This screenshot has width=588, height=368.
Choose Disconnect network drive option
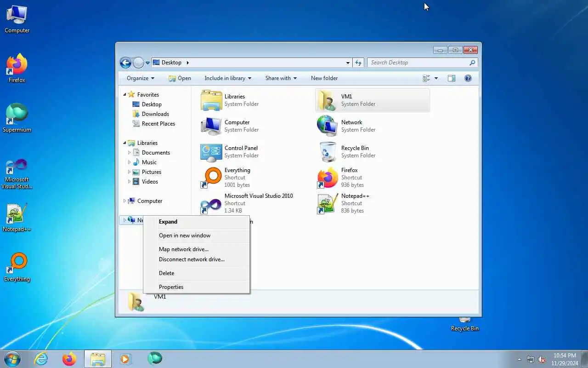[x=197, y=259]
